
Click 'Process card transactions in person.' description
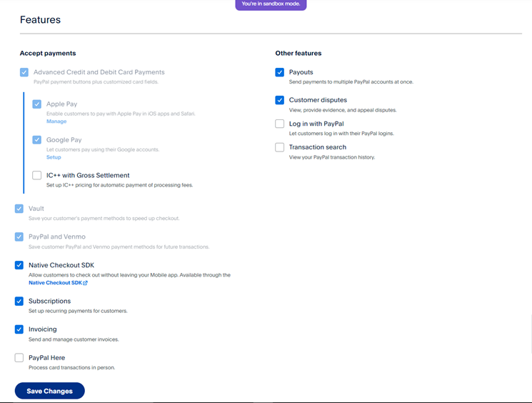72,368
